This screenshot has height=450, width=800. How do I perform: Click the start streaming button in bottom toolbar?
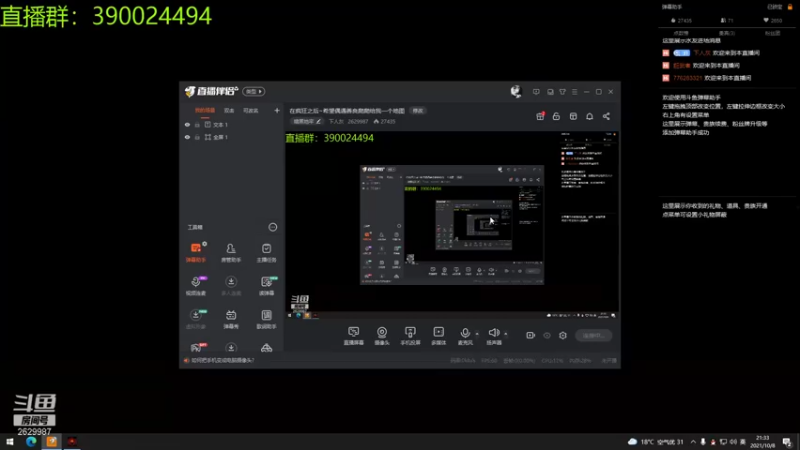pos(593,335)
